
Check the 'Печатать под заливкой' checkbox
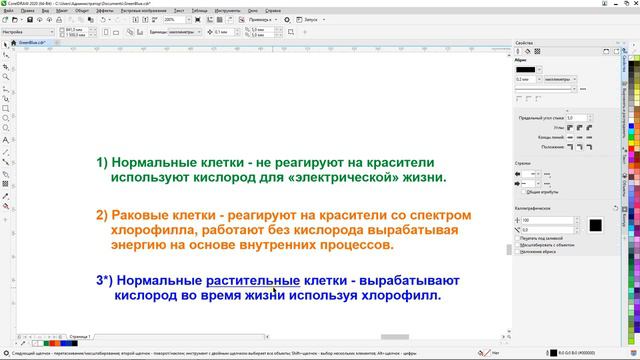pos(517,238)
